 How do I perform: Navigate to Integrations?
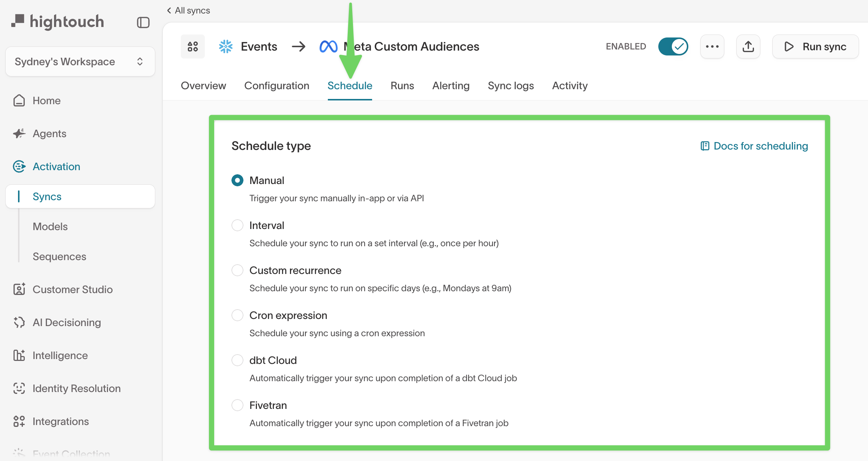(60, 421)
